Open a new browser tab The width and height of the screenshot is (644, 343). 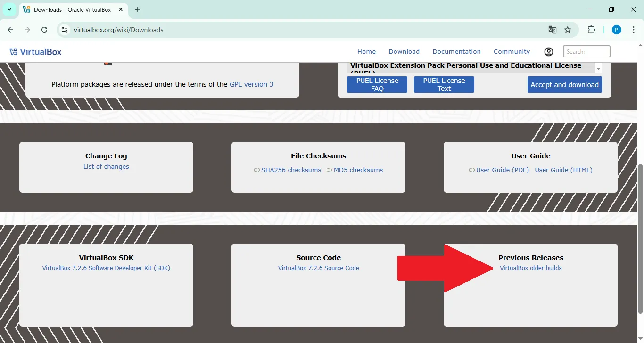coord(137,9)
